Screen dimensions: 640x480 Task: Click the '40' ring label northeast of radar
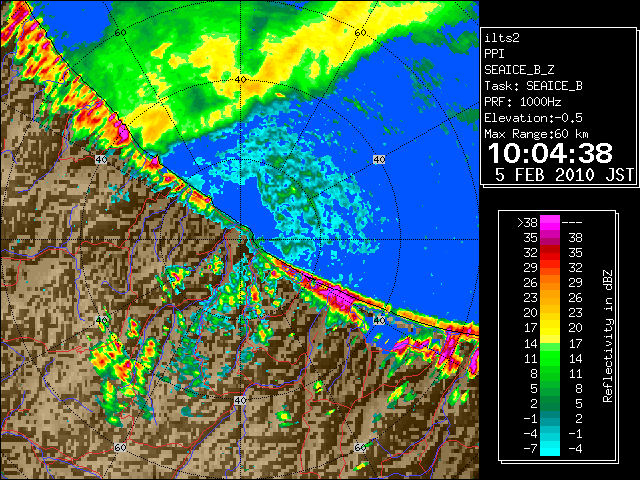click(x=379, y=160)
